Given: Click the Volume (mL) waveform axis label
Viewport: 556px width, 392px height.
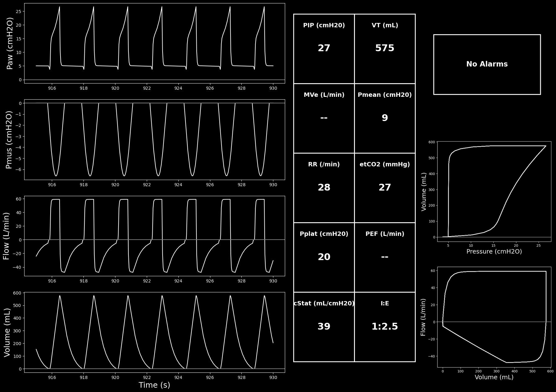Looking at the screenshot, I should pyautogui.click(x=7, y=332).
